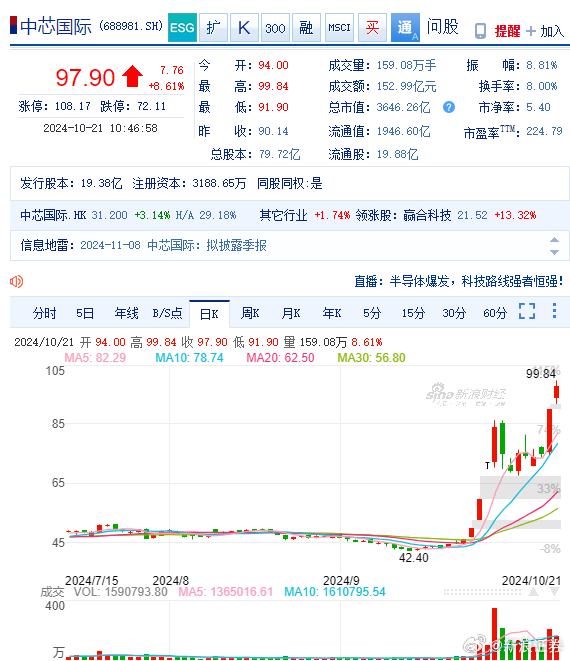Switch to the B/S点 tab
570x661 pixels.
[167, 313]
